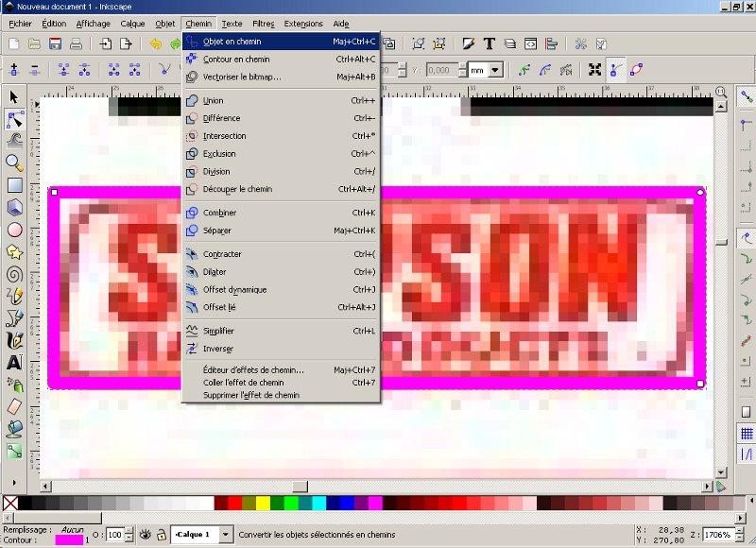Screen dimensions: 756x548
Task: Choose Offset dynamique menu entry
Action: click(281, 290)
